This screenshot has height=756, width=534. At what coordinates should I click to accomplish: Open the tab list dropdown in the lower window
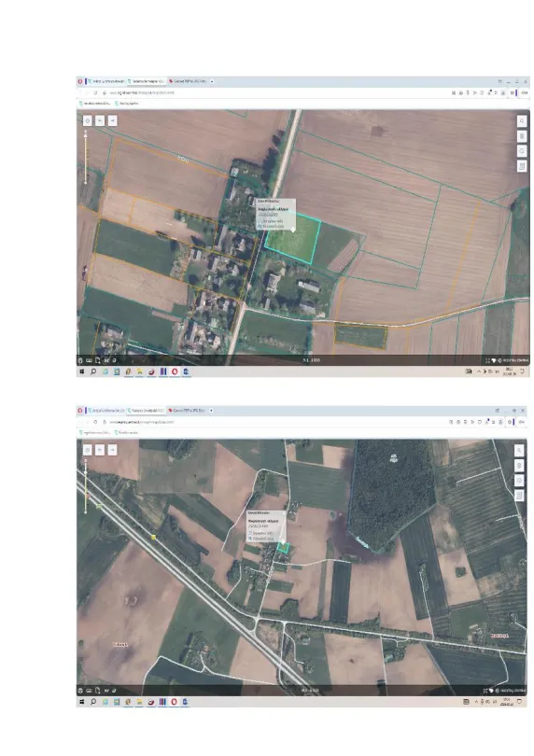[211, 411]
